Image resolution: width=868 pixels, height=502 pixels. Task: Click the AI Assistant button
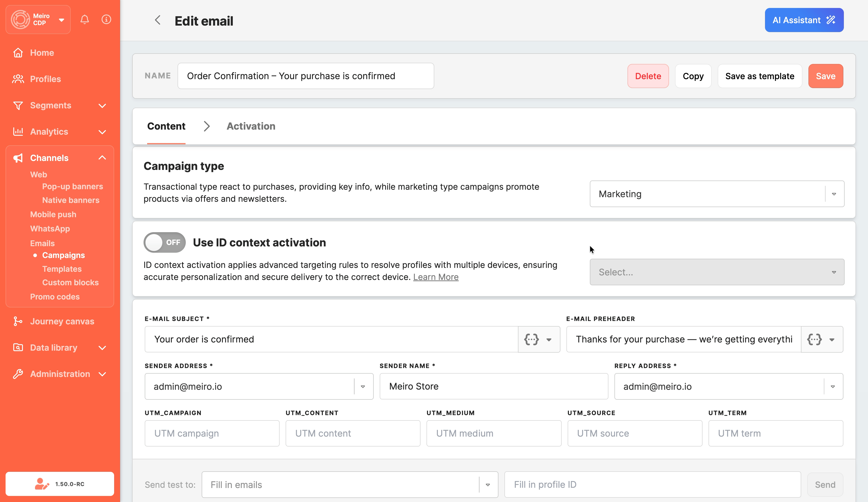pyautogui.click(x=804, y=20)
